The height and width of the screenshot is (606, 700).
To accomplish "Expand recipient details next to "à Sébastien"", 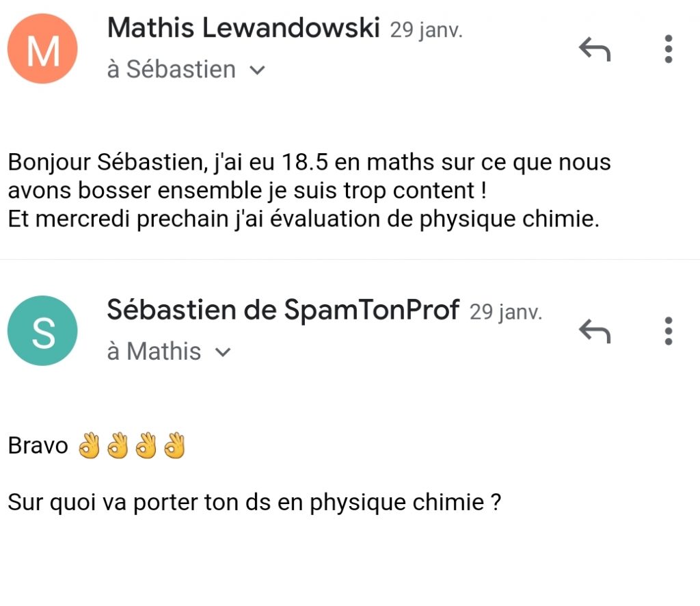I will point(257,70).
